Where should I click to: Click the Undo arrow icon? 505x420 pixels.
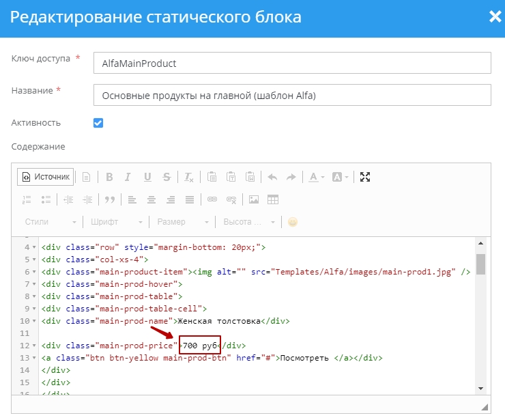coord(272,177)
